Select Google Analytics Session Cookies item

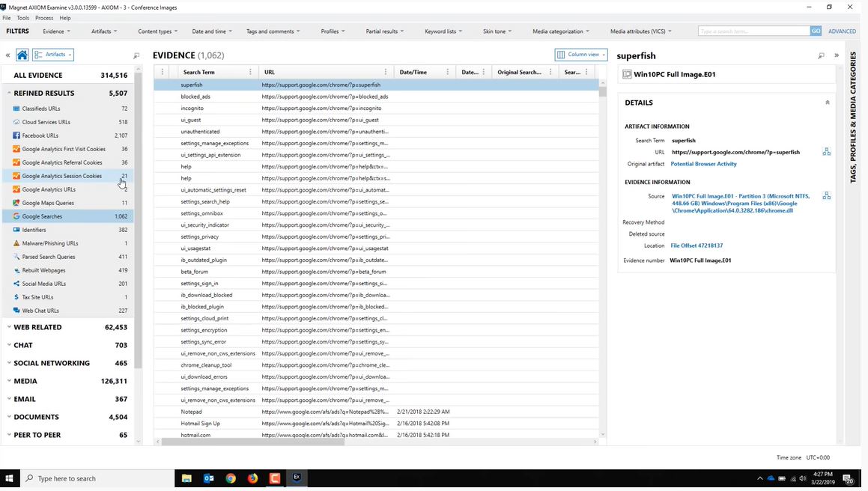(x=68, y=176)
